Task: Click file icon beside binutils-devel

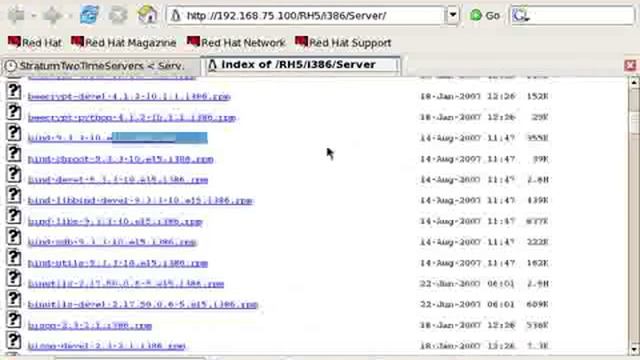Action: 13,300
